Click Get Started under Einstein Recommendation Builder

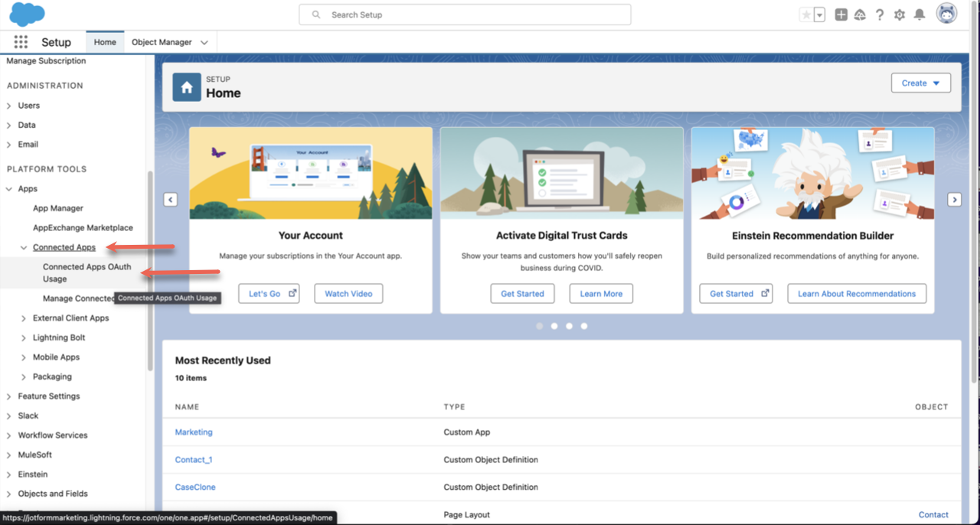coord(736,294)
